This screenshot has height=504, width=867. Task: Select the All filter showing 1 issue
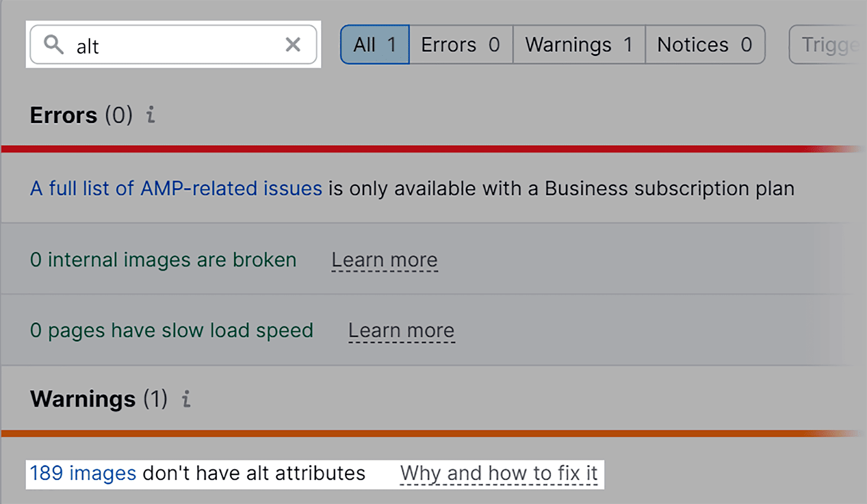(374, 45)
